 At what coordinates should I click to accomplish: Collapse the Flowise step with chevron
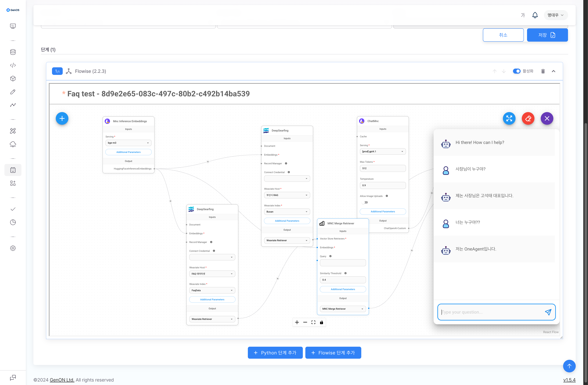553,71
